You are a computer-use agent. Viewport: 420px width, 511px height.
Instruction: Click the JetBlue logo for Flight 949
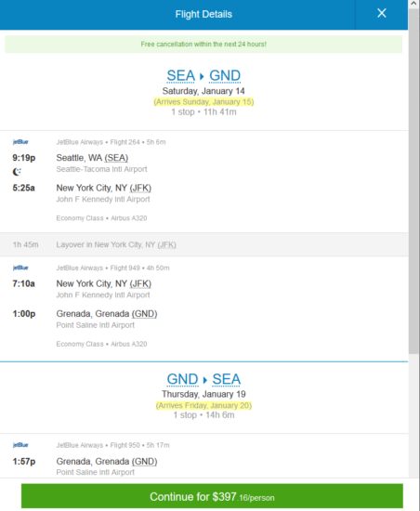20,268
